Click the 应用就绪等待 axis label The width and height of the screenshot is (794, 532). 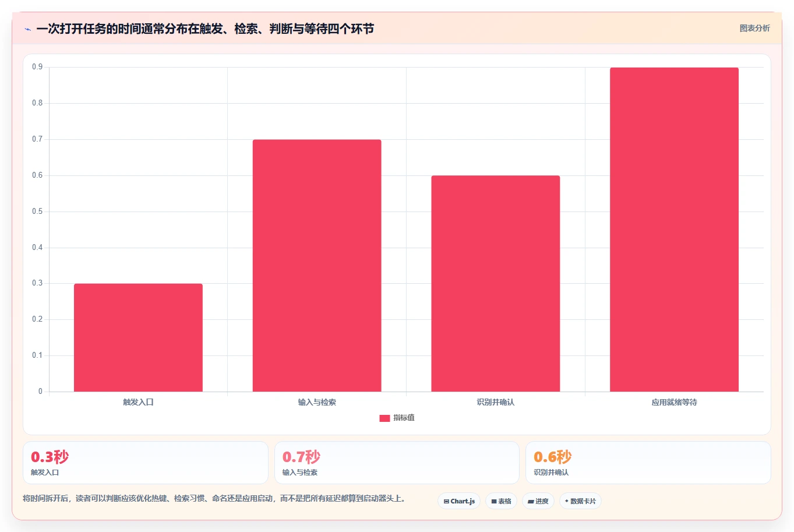(674, 402)
